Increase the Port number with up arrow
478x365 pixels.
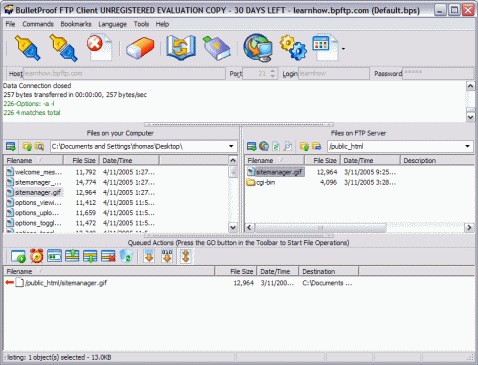[x=273, y=71]
